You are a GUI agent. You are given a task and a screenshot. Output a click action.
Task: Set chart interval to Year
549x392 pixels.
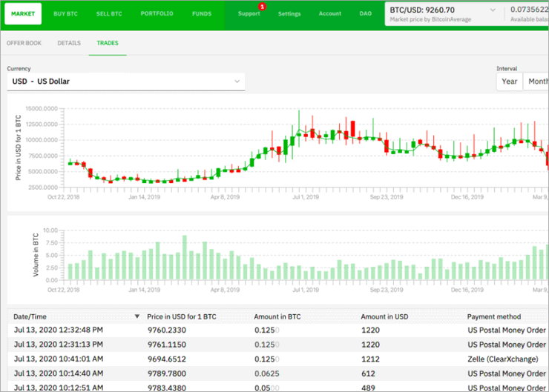(510, 82)
